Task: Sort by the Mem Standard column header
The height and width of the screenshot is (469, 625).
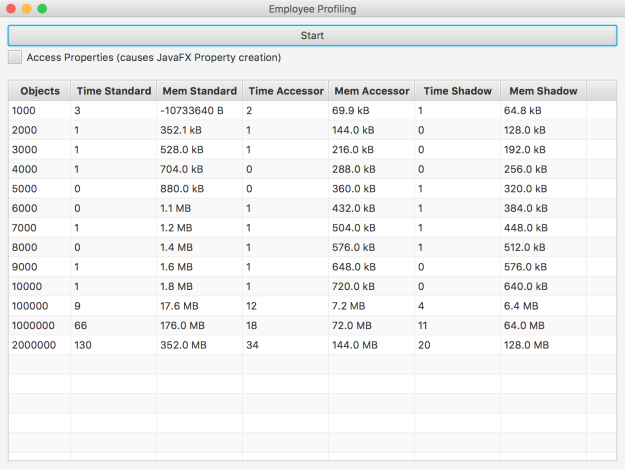Action: (199, 91)
